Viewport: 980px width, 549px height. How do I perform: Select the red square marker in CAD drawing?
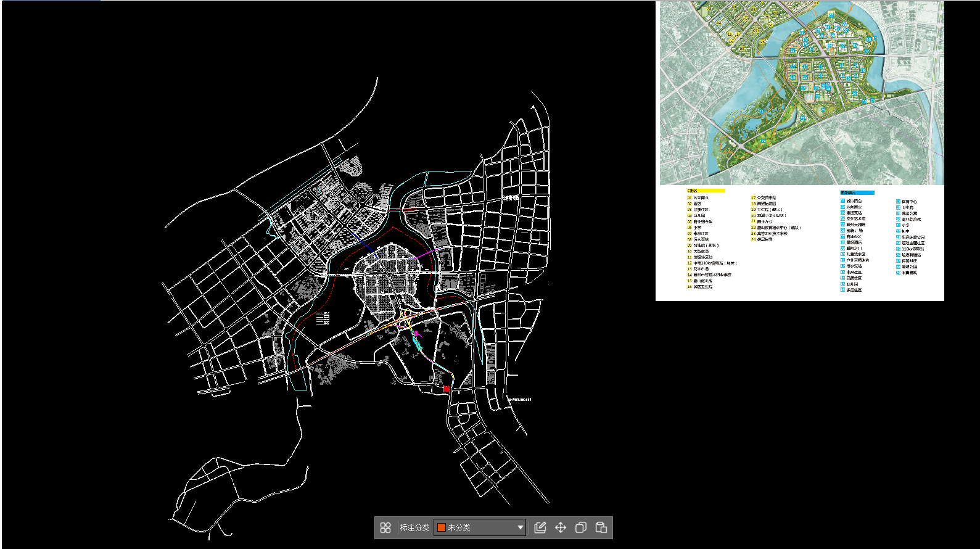click(x=447, y=389)
